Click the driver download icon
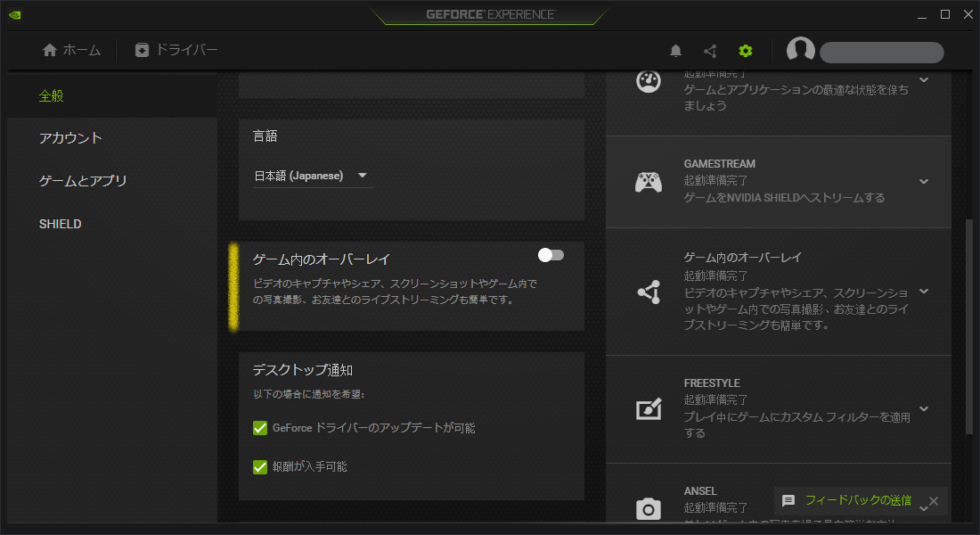The image size is (980, 535). [x=142, y=50]
